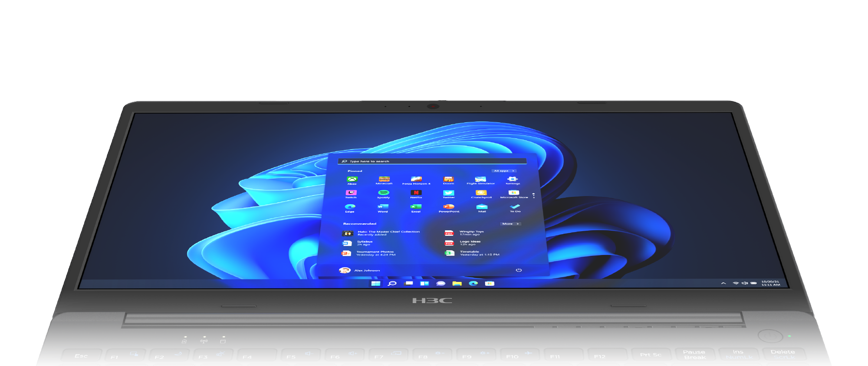Click the Power button in Start menu
Image resolution: width=868 pixels, height=366 pixels.
[x=519, y=270]
